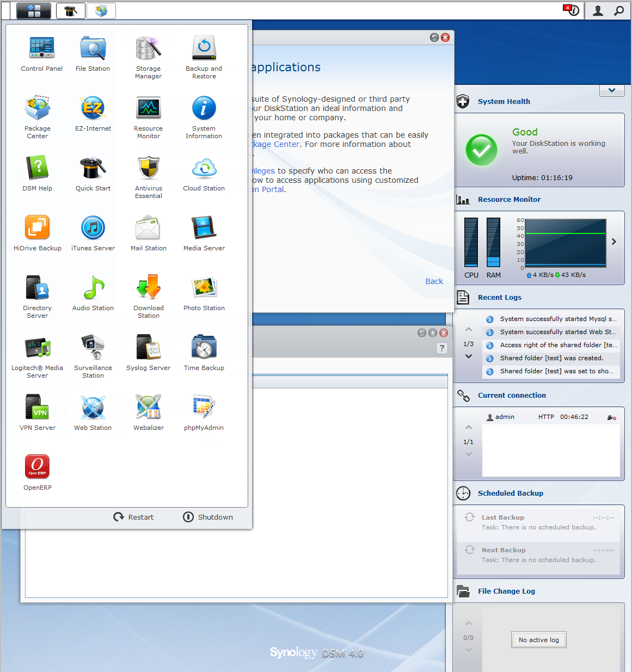Follow the Package Center link
The image size is (632, 672).
tap(275, 144)
